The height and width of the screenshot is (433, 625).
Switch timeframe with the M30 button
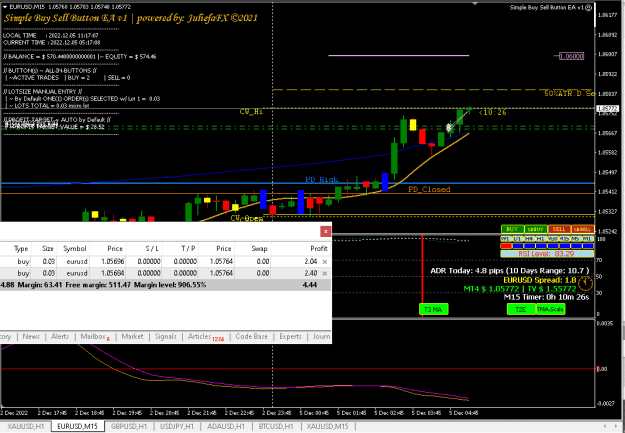click(x=552, y=239)
